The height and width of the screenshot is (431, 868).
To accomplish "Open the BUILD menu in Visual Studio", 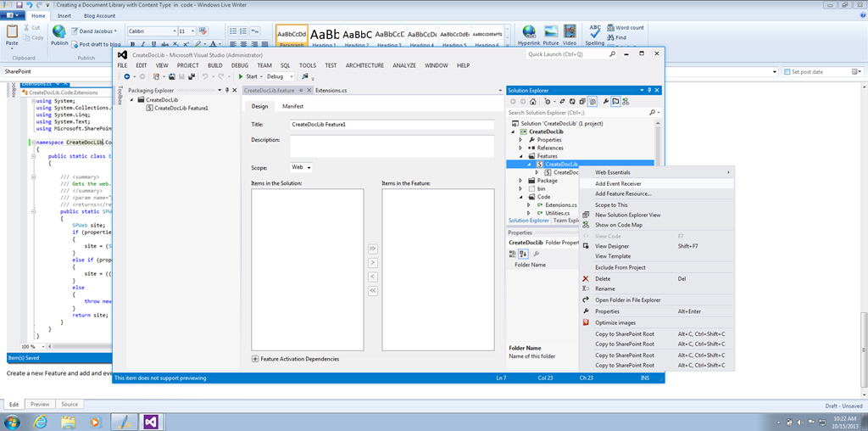I will (214, 65).
